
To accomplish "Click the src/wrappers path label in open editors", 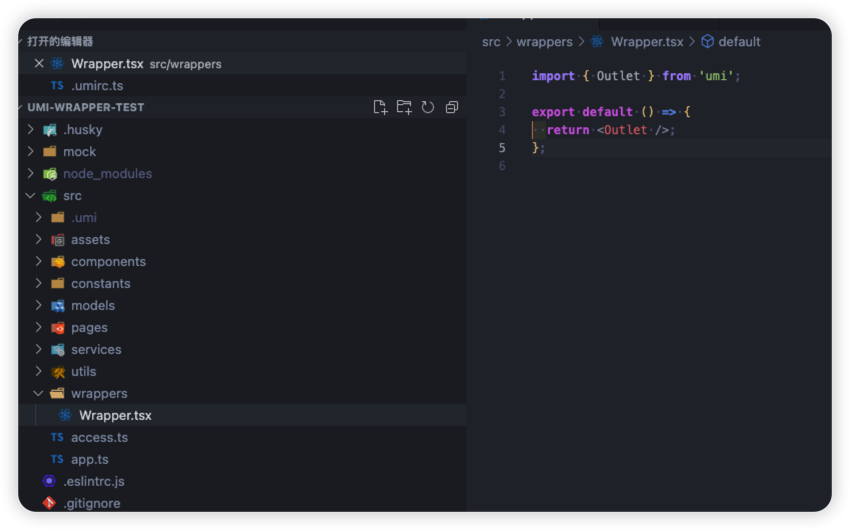I will click(x=185, y=64).
